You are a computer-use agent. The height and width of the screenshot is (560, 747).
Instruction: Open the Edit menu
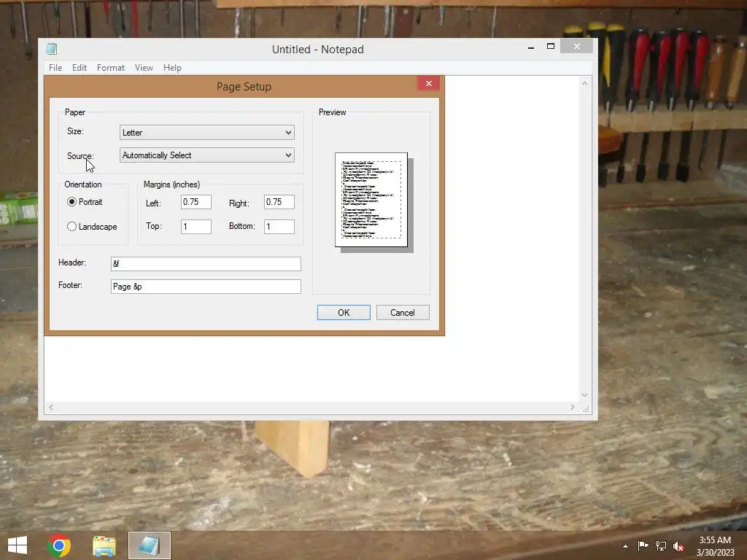pos(79,68)
